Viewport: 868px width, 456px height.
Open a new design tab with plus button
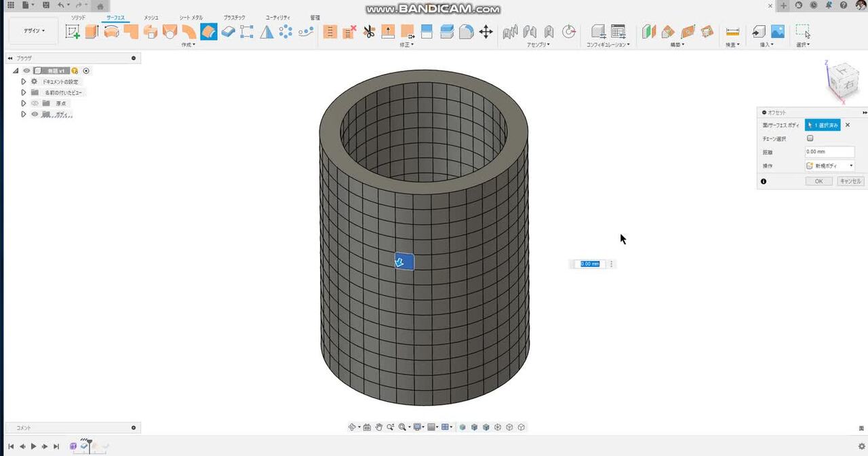click(x=783, y=5)
